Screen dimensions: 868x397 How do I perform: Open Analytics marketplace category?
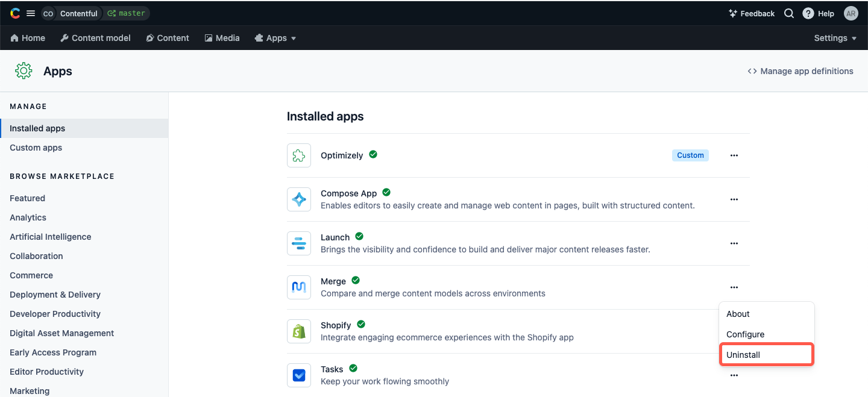click(x=28, y=217)
